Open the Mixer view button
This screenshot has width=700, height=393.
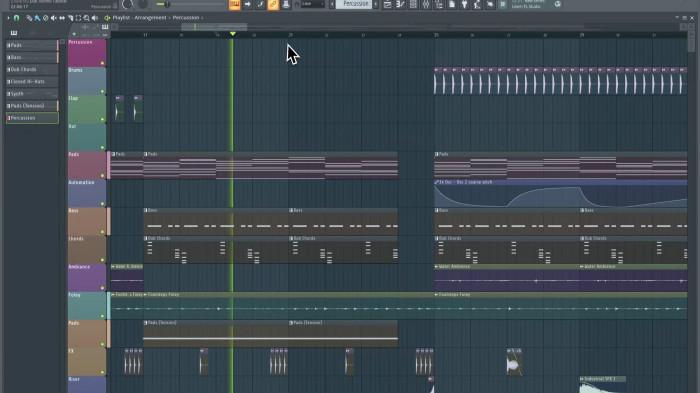click(426, 4)
